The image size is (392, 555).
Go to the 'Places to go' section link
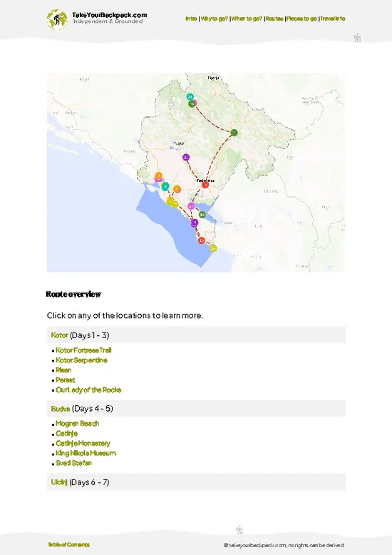[x=301, y=19]
